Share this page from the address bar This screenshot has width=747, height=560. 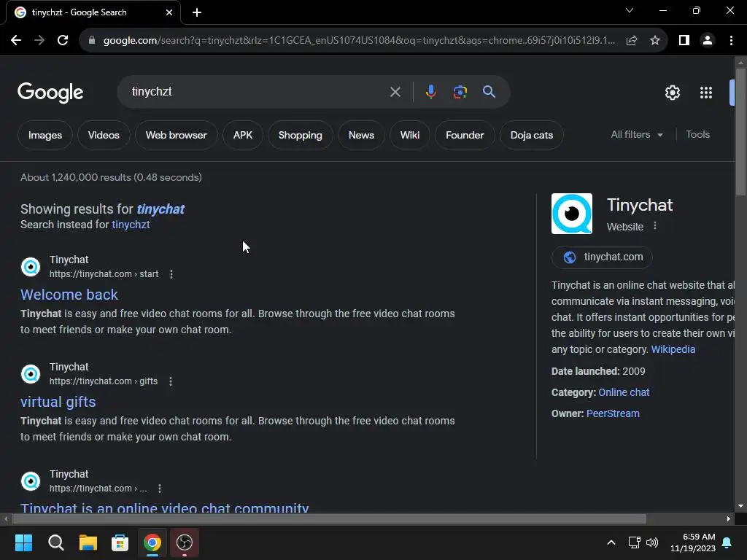coord(632,41)
